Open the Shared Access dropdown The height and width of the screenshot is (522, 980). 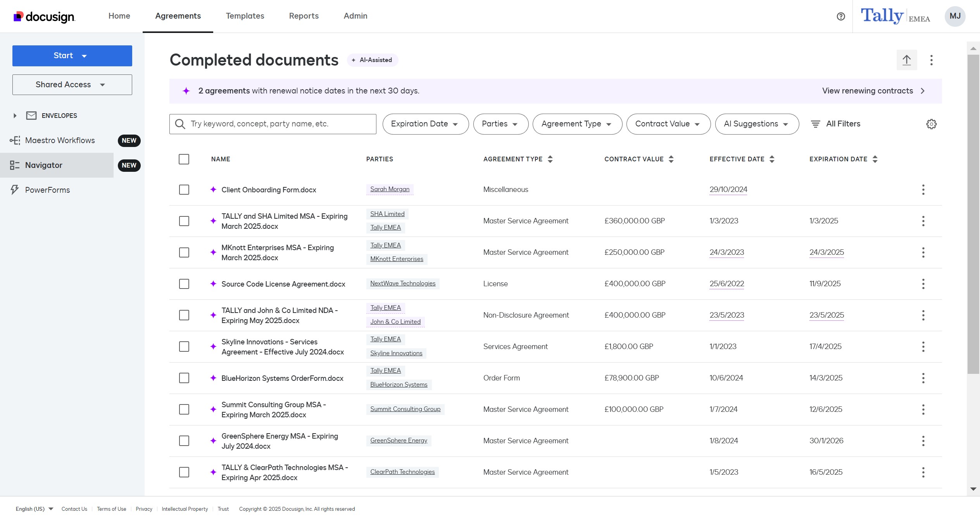click(72, 85)
